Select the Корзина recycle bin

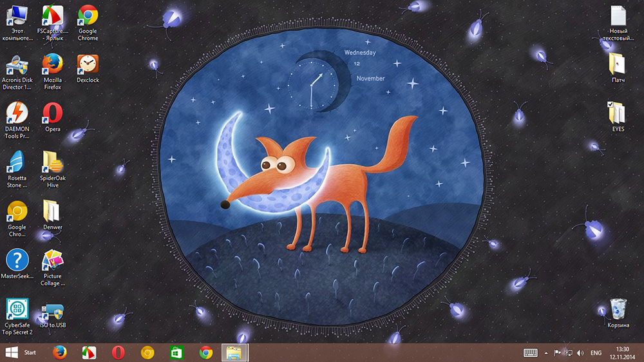point(618,313)
